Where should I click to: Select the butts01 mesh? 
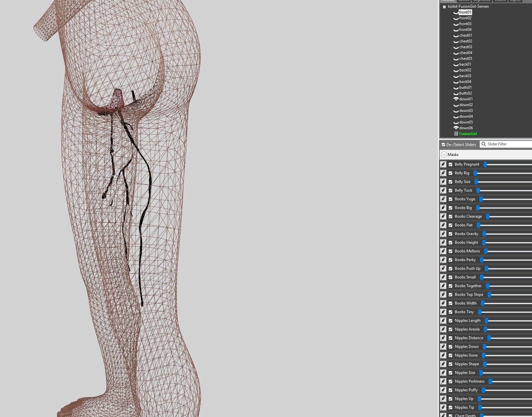[466, 88]
